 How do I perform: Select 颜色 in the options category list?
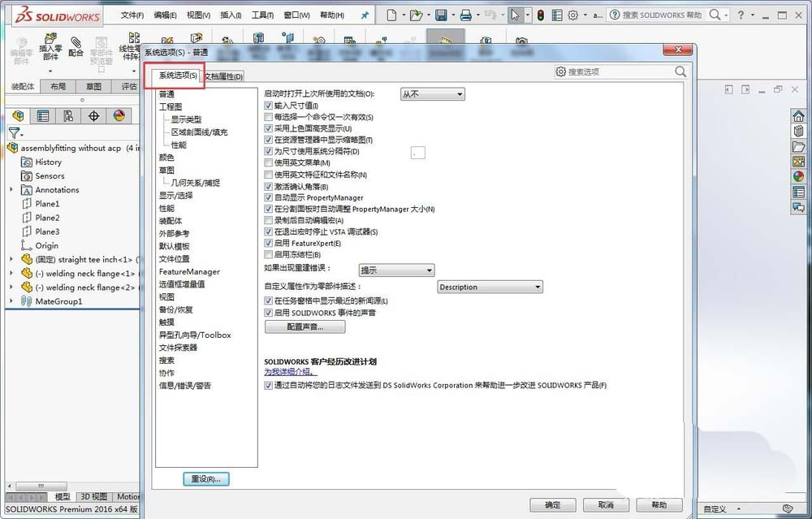coord(166,158)
